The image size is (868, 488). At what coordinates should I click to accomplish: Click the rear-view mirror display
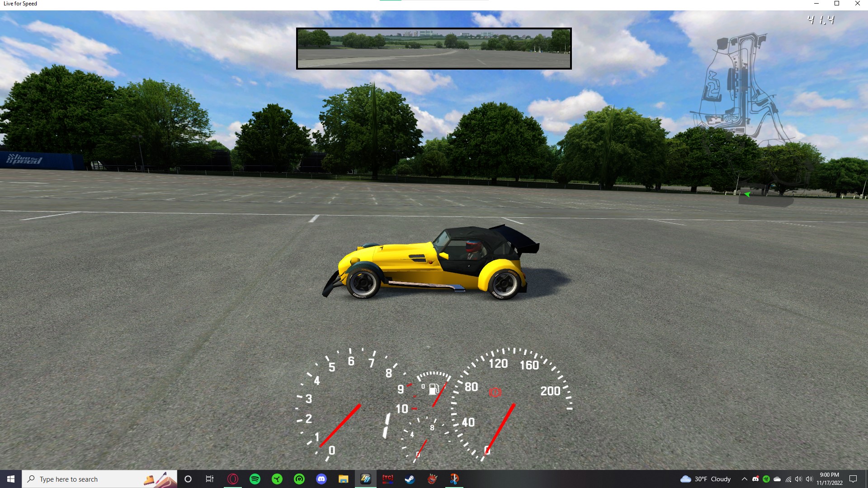click(x=434, y=48)
